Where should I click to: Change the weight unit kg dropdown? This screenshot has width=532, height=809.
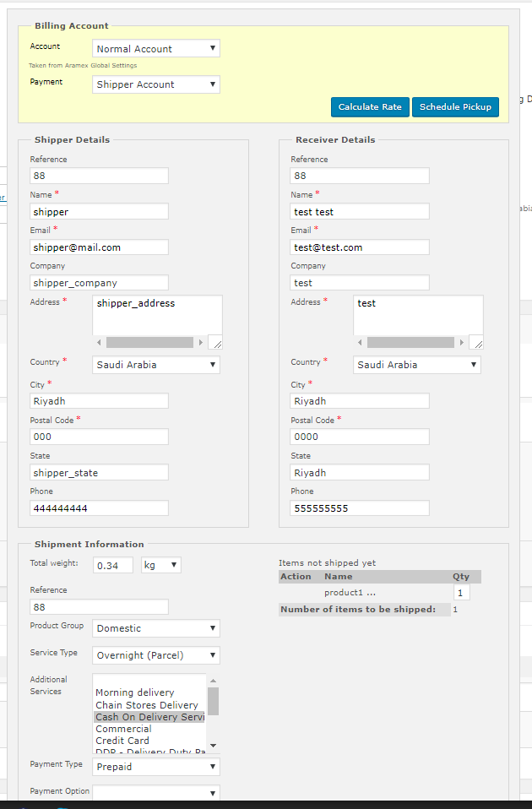point(160,565)
